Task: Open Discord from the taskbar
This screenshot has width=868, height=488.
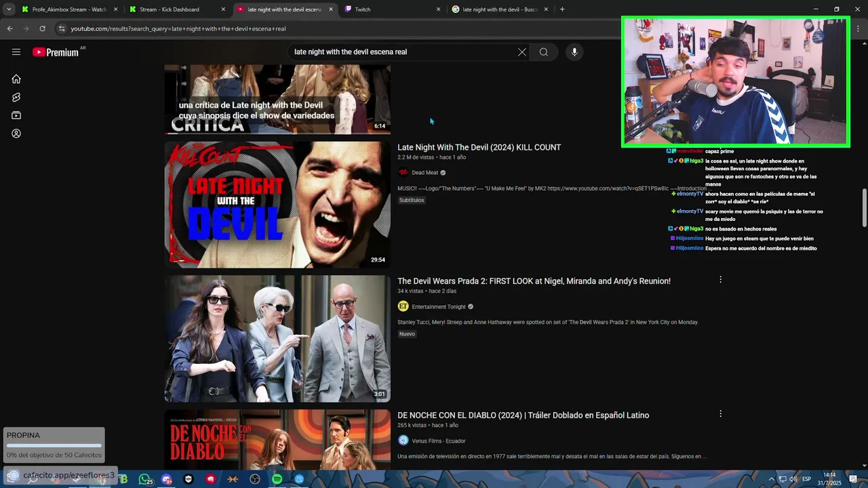Action: point(167,479)
